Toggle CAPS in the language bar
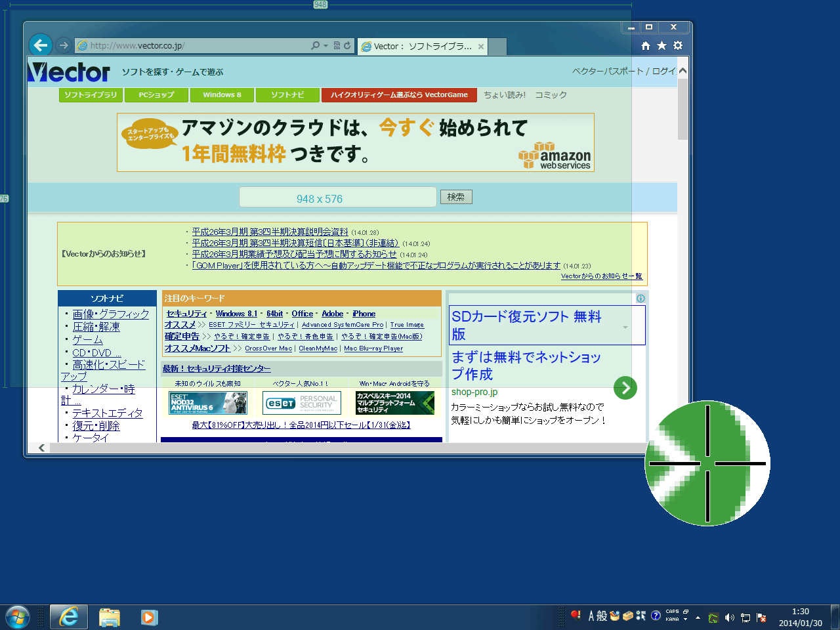Image resolution: width=840 pixels, height=630 pixels. point(672,612)
